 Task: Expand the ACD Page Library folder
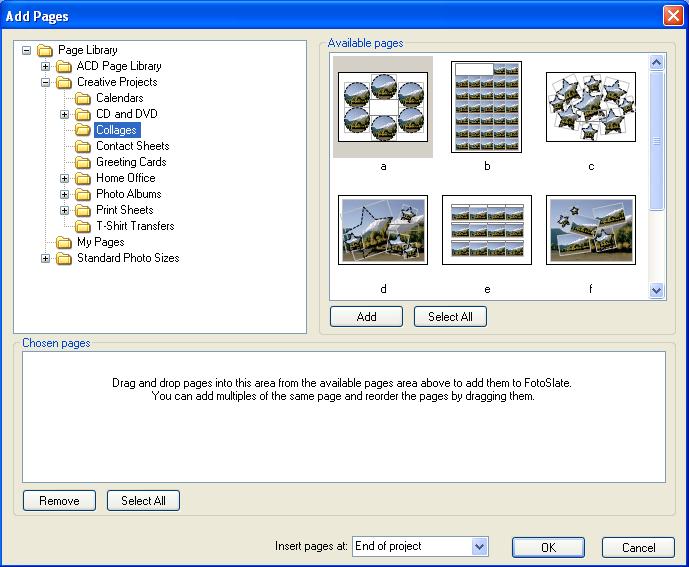point(45,66)
